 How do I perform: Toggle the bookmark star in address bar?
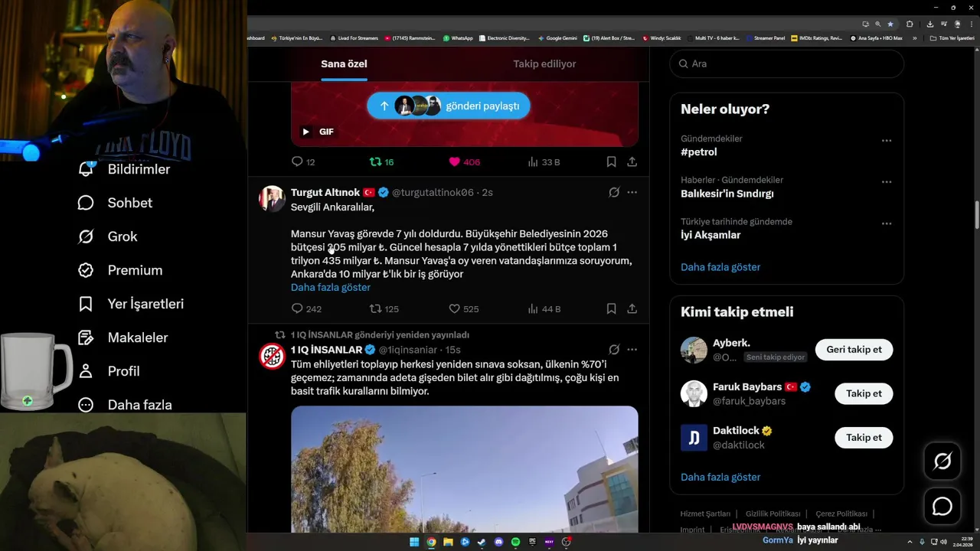tap(890, 24)
